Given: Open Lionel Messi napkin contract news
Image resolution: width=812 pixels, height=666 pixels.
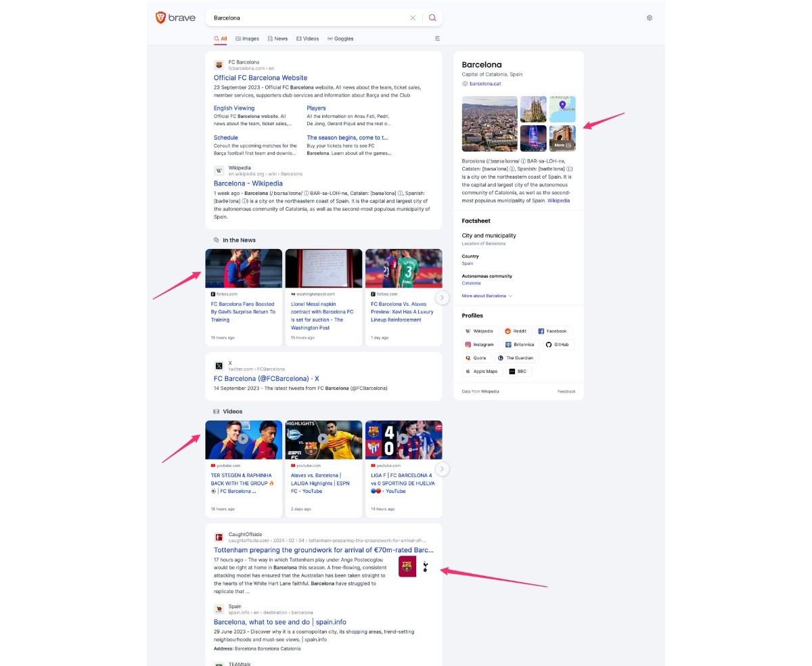Looking at the screenshot, I should [x=323, y=316].
